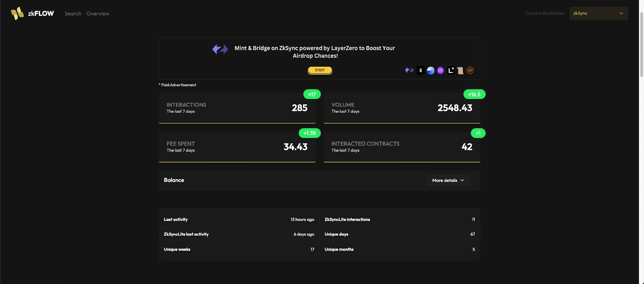The height and width of the screenshot is (284, 644).
Task: Click the Scroll parchment icon
Action: click(460, 70)
